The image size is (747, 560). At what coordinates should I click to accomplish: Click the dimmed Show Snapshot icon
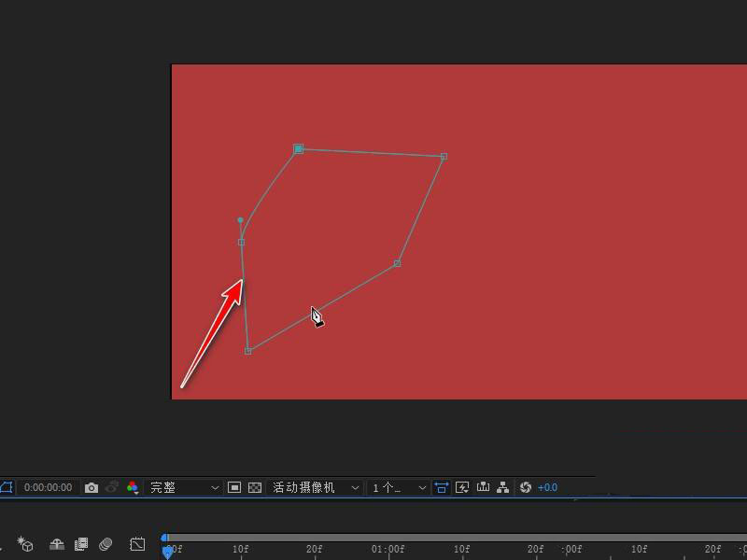point(112,487)
